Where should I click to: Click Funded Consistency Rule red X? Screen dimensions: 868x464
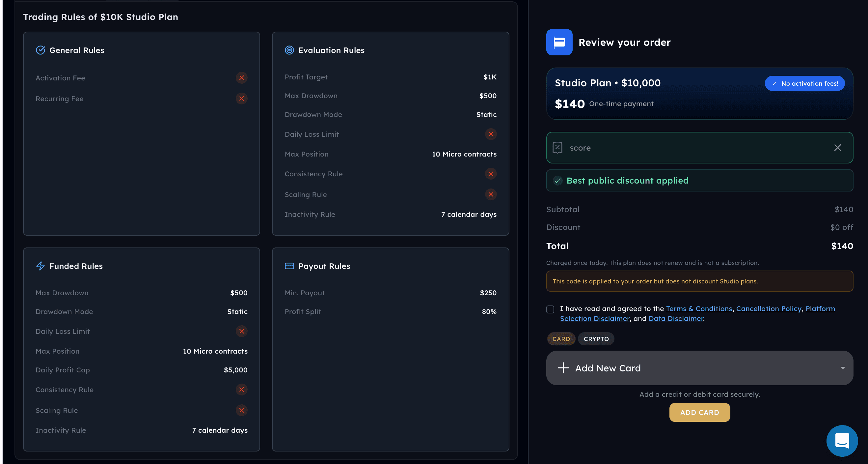tap(242, 390)
